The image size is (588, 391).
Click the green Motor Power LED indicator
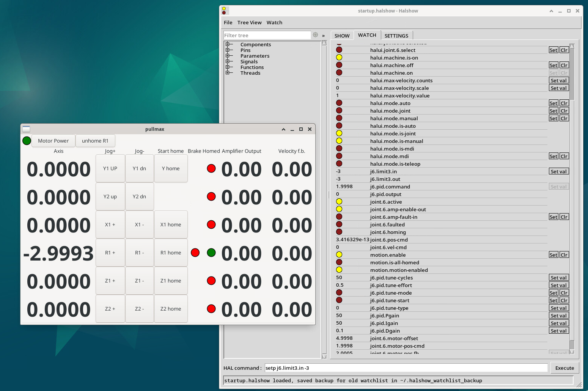pyautogui.click(x=27, y=141)
